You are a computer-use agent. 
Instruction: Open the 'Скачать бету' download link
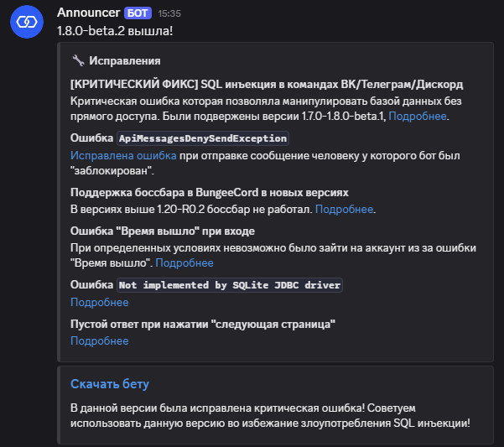pyautogui.click(x=109, y=384)
